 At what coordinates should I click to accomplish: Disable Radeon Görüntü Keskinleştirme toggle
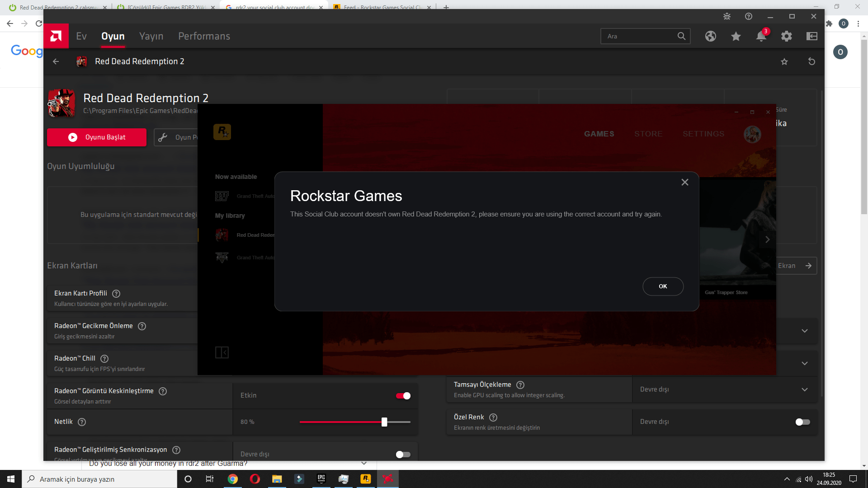pos(403,396)
